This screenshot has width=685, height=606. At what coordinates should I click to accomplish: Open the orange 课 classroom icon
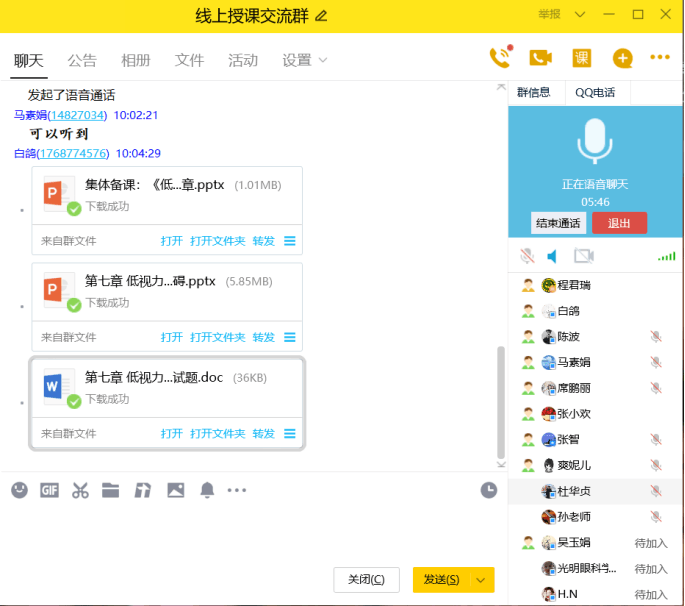point(581,58)
